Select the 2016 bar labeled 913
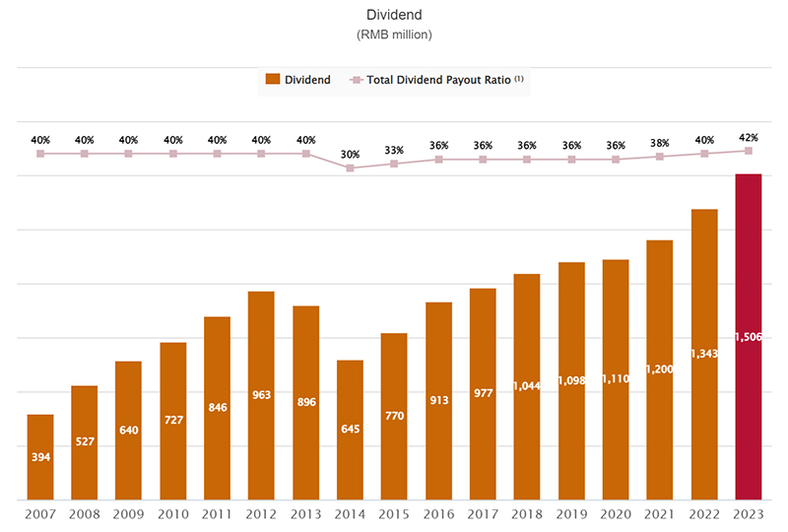 point(438,401)
